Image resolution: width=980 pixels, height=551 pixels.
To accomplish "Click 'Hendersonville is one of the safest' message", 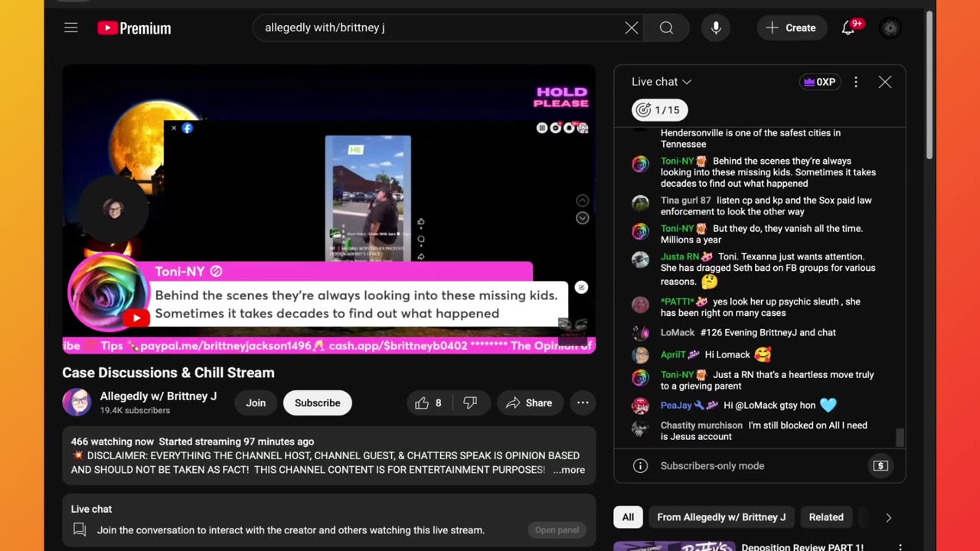I will point(750,139).
